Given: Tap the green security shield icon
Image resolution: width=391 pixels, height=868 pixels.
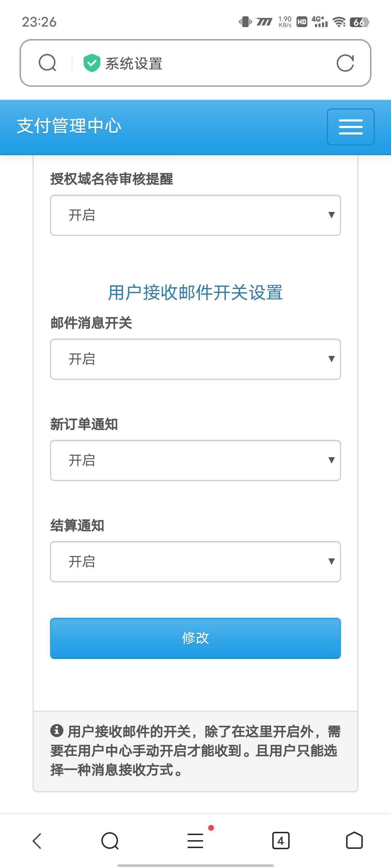Looking at the screenshot, I should coord(92,63).
